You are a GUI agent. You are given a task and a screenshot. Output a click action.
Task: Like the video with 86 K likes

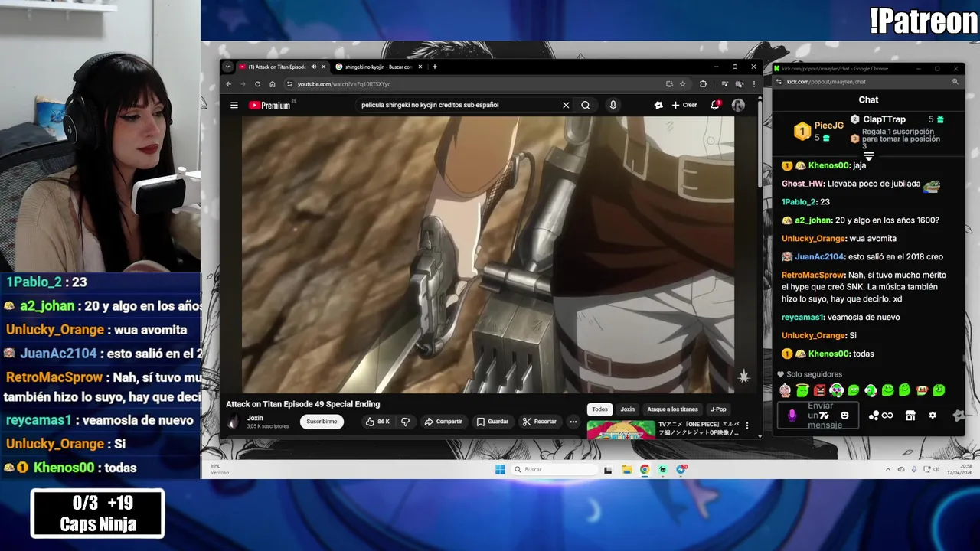[x=377, y=422]
